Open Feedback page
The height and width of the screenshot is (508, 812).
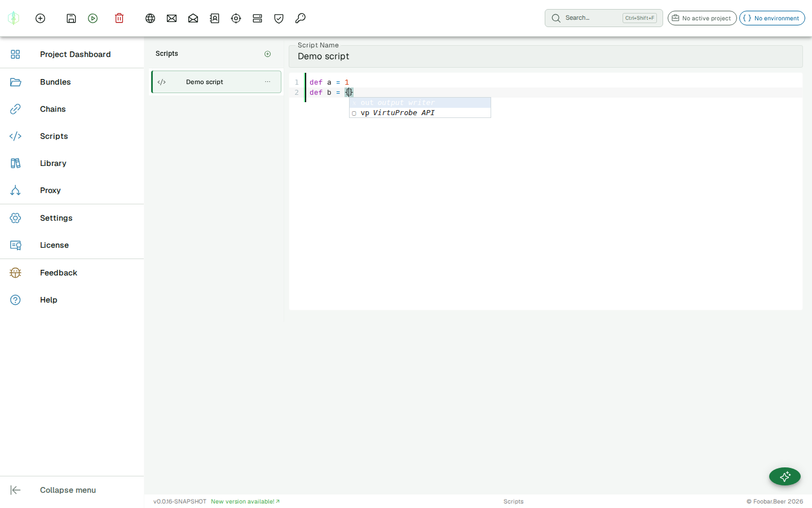(x=72, y=273)
